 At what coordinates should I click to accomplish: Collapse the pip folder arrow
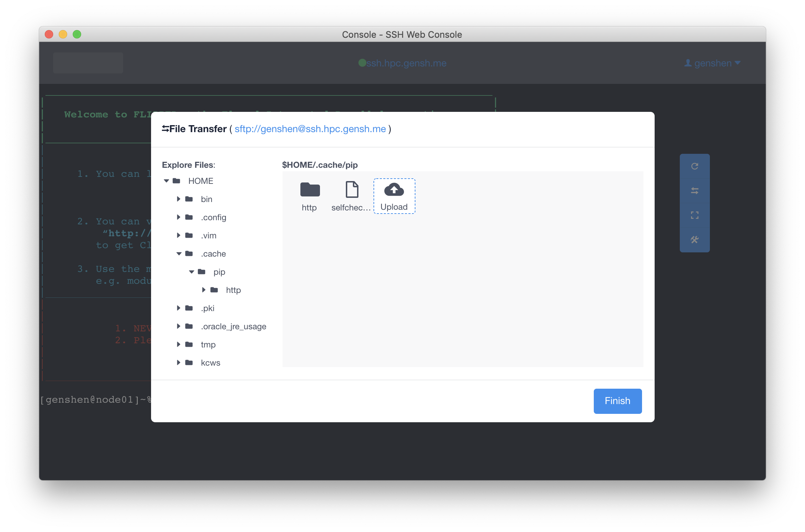(191, 272)
